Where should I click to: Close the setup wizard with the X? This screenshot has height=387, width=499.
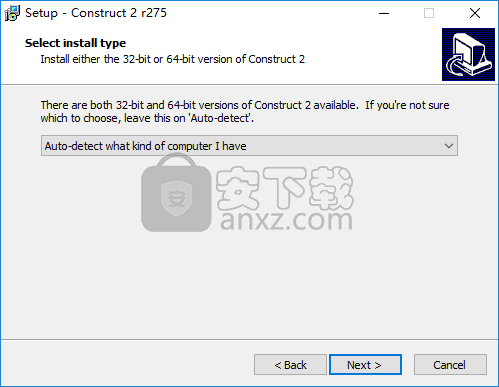tap(475, 13)
